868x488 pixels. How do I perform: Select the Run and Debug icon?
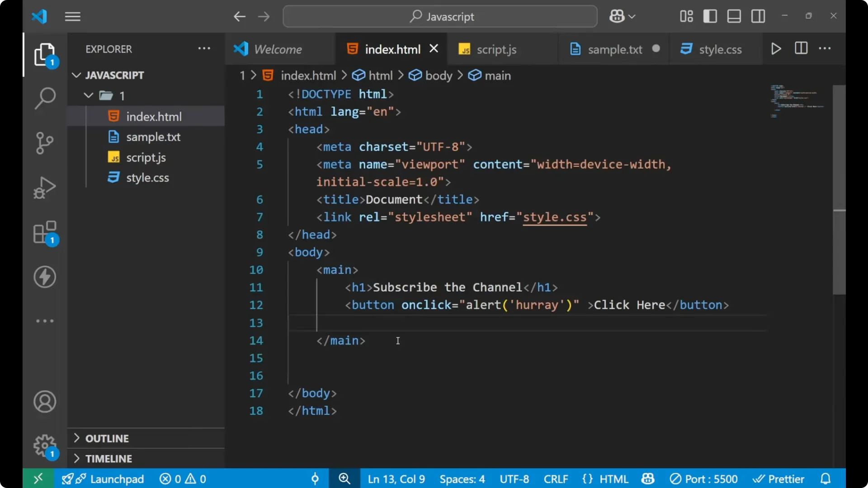(x=44, y=188)
